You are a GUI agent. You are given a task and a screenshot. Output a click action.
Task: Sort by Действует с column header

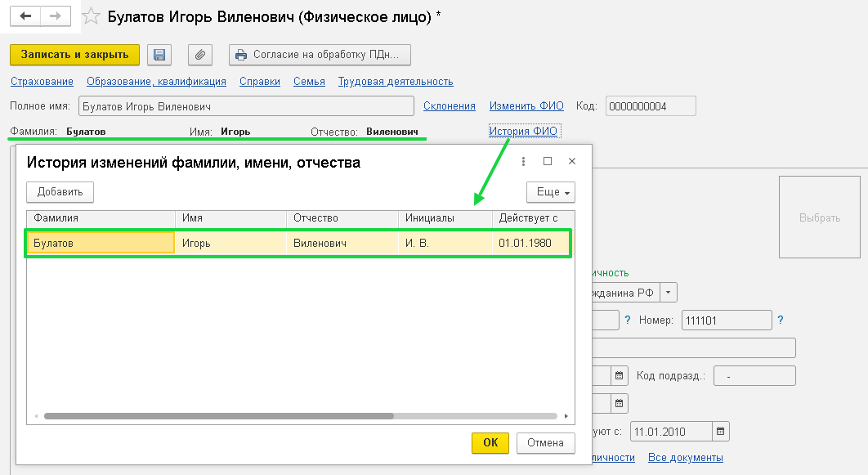[533, 218]
